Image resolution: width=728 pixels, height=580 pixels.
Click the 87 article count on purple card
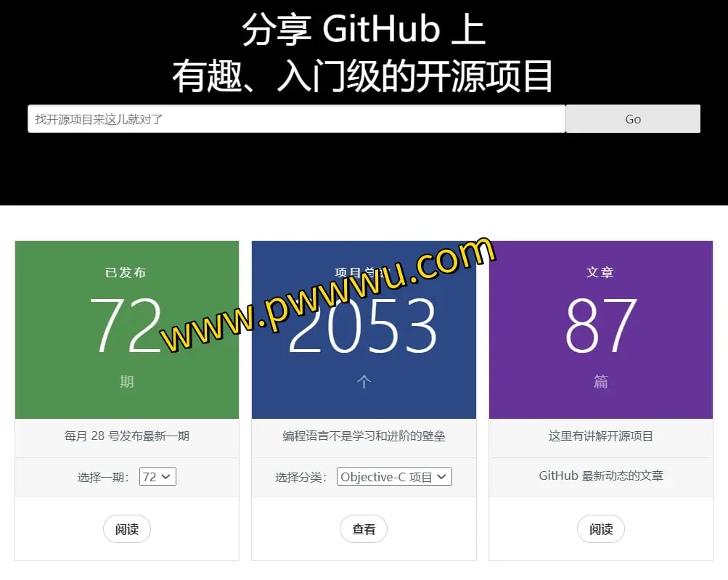point(601,326)
